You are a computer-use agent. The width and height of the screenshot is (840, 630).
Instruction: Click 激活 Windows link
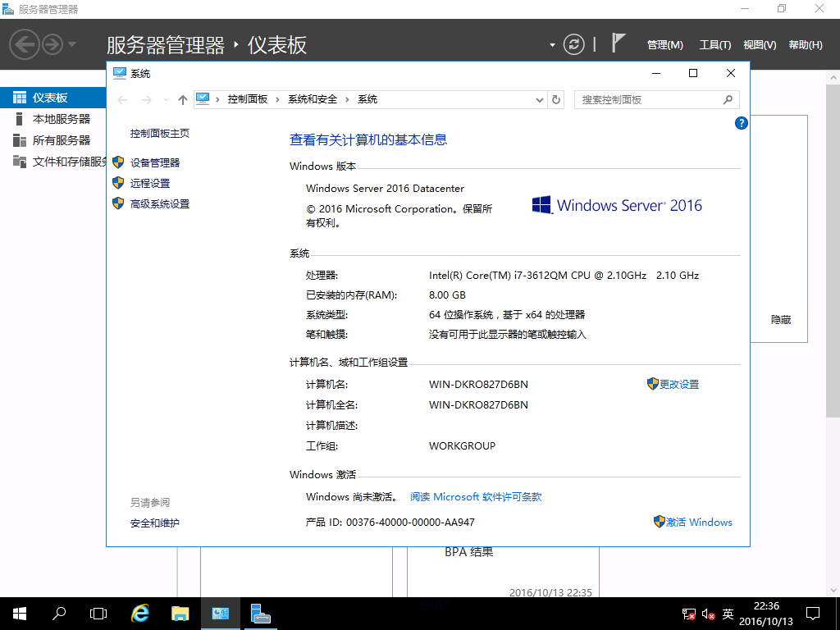(699, 522)
